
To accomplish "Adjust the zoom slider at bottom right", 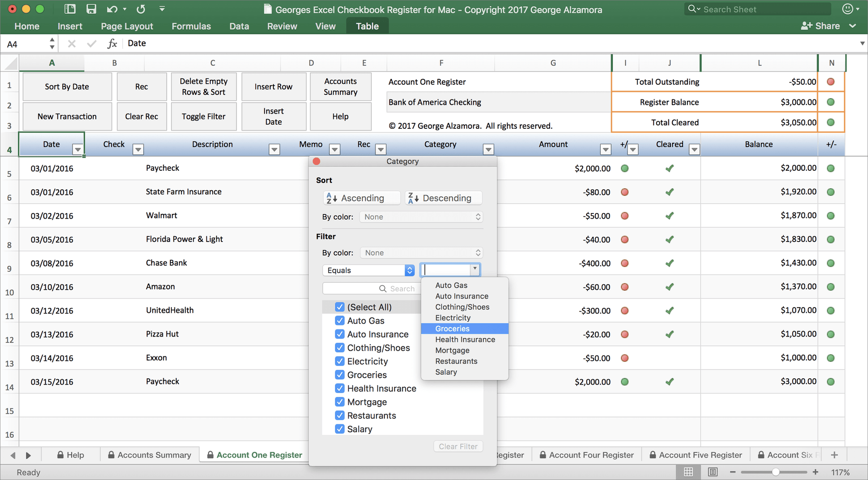I will [775, 472].
